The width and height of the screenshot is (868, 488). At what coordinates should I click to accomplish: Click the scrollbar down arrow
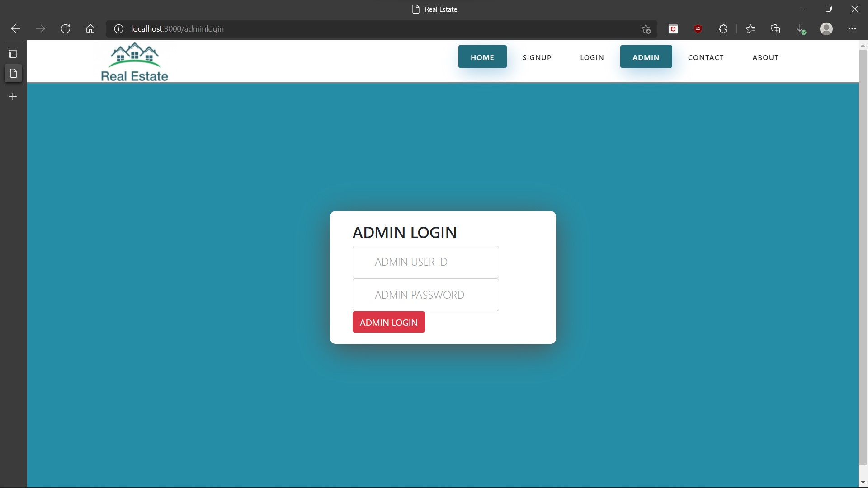863,483
